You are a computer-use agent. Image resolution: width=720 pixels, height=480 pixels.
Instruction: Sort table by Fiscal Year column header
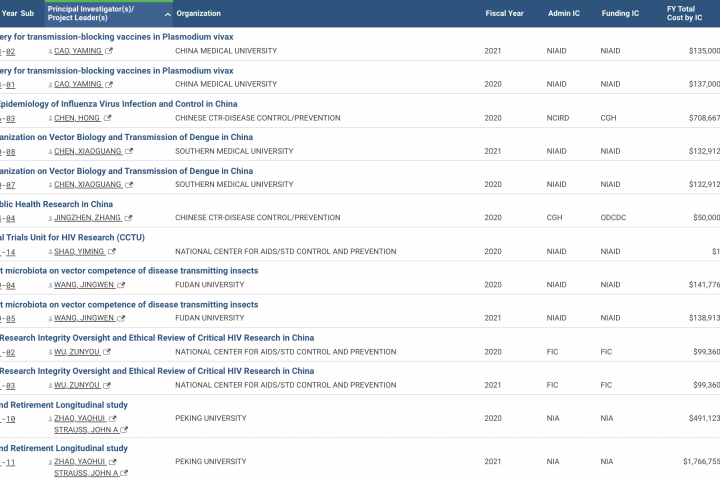click(504, 14)
